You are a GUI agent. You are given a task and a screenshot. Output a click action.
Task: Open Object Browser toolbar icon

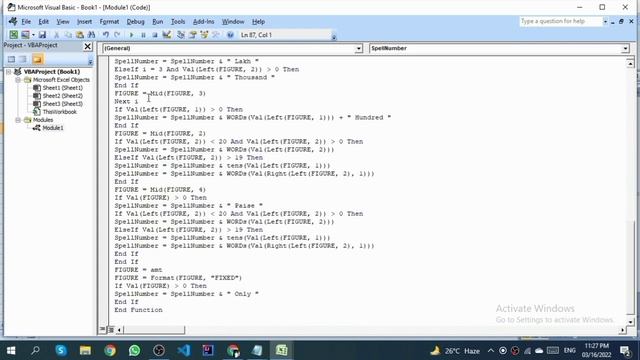coord(204,35)
